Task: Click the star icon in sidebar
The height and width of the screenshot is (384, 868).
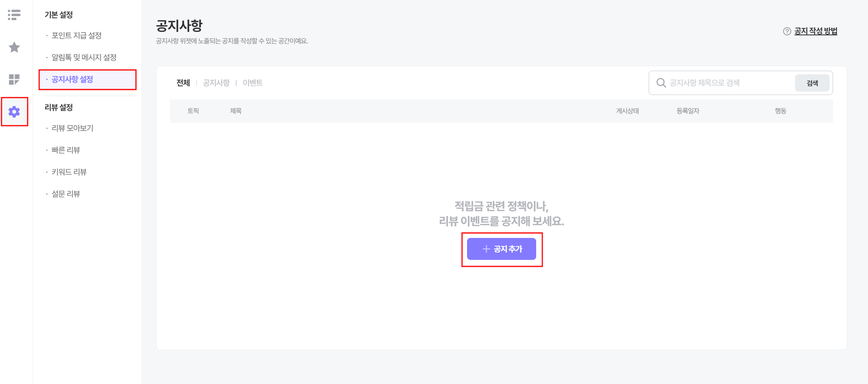Action: coord(14,47)
